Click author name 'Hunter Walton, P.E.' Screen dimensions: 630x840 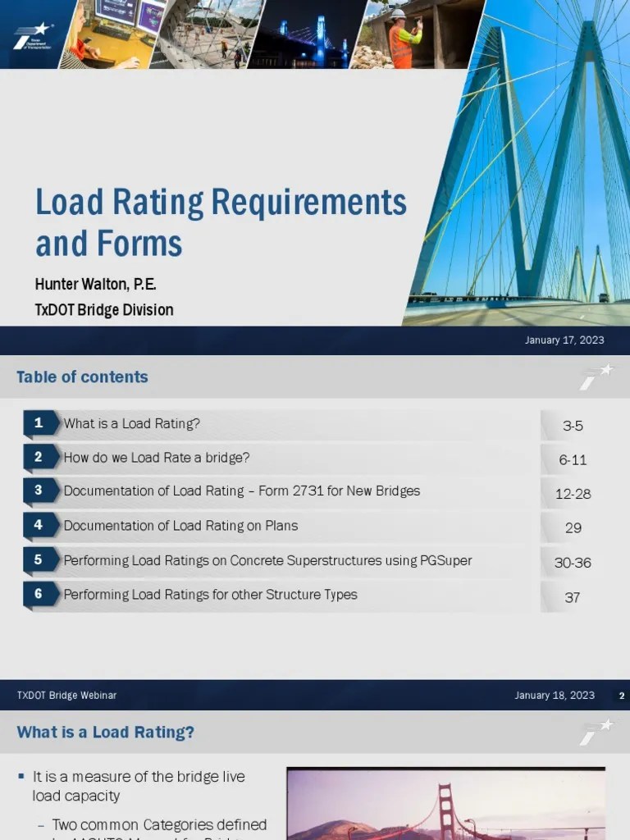96,284
